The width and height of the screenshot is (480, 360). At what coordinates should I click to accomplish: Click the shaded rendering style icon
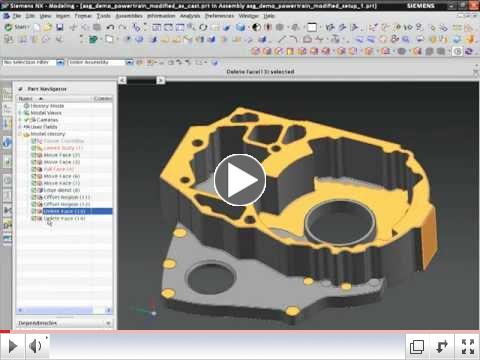(240, 27)
